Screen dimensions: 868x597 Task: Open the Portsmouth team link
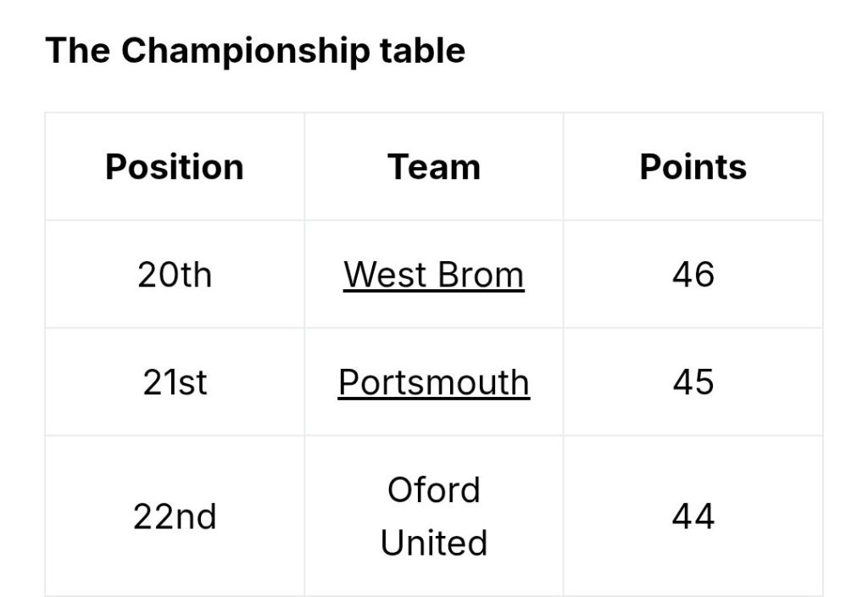(x=433, y=382)
